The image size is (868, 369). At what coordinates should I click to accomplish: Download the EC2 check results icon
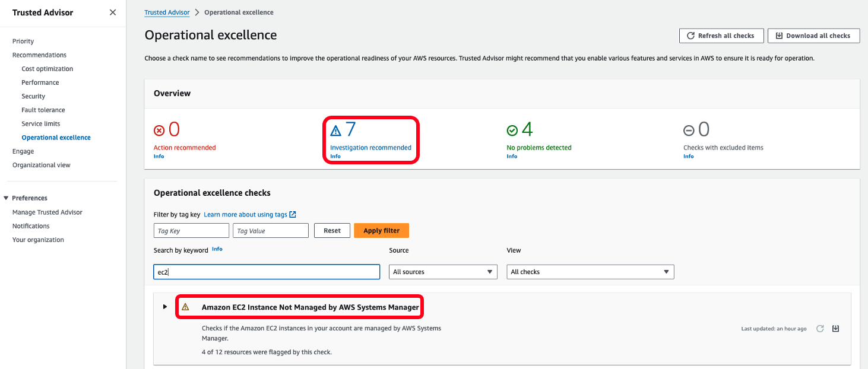[835, 329]
